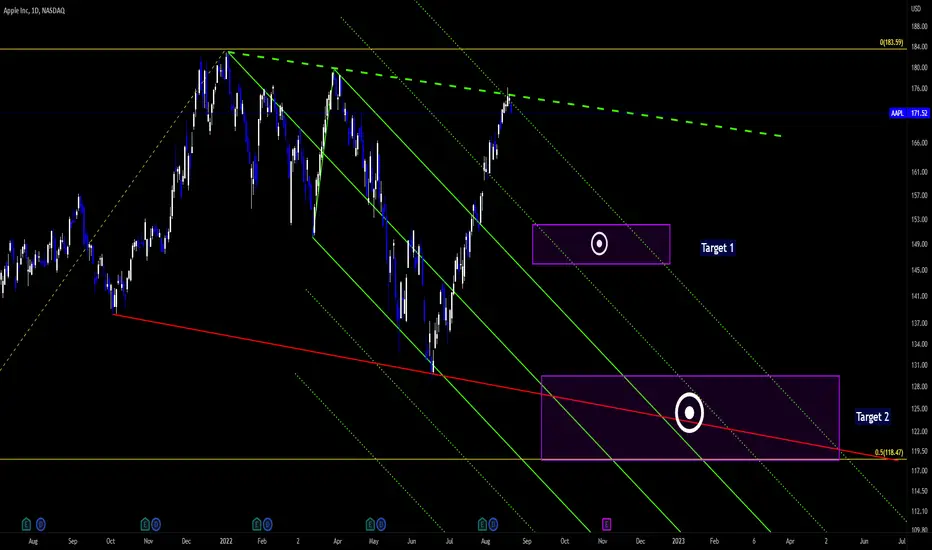Click the 114.50 price axis value

tap(919, 491)
